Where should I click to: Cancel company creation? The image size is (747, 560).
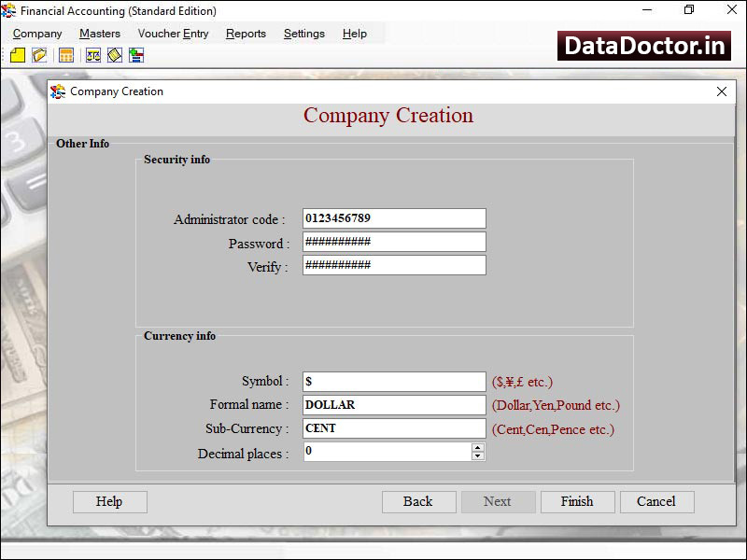(x=656, y=501)
